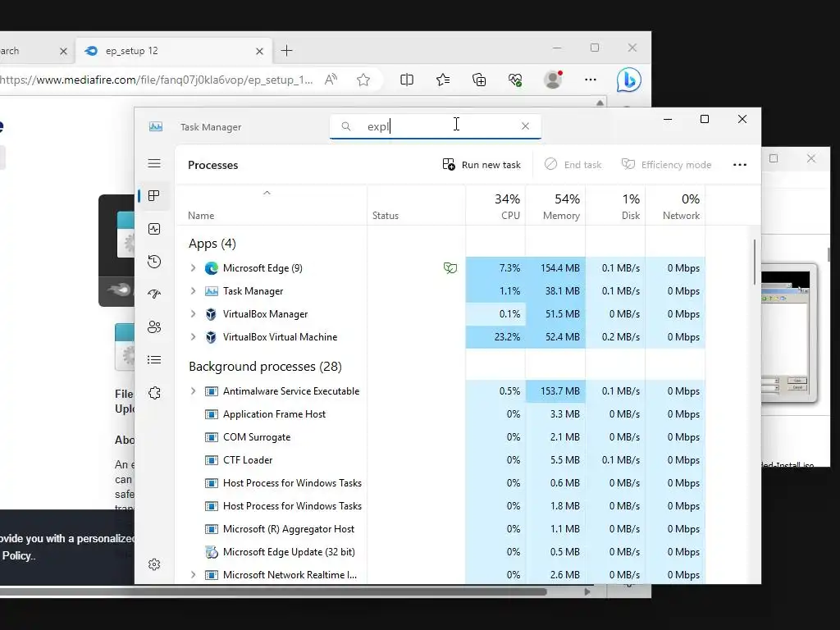The image size is (840, 630).
Task: Click Run new task button
Action: point(481,165)
